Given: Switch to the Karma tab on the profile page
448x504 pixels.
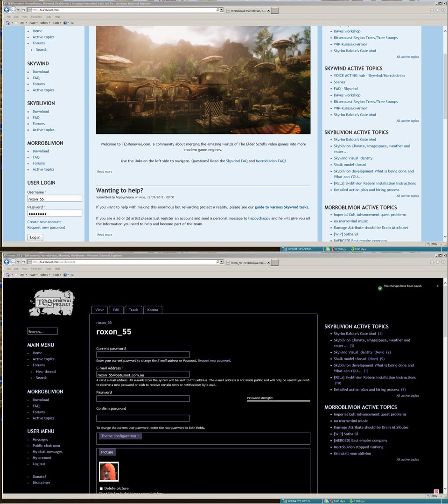Looking at the screenshot, I should 153,310.
